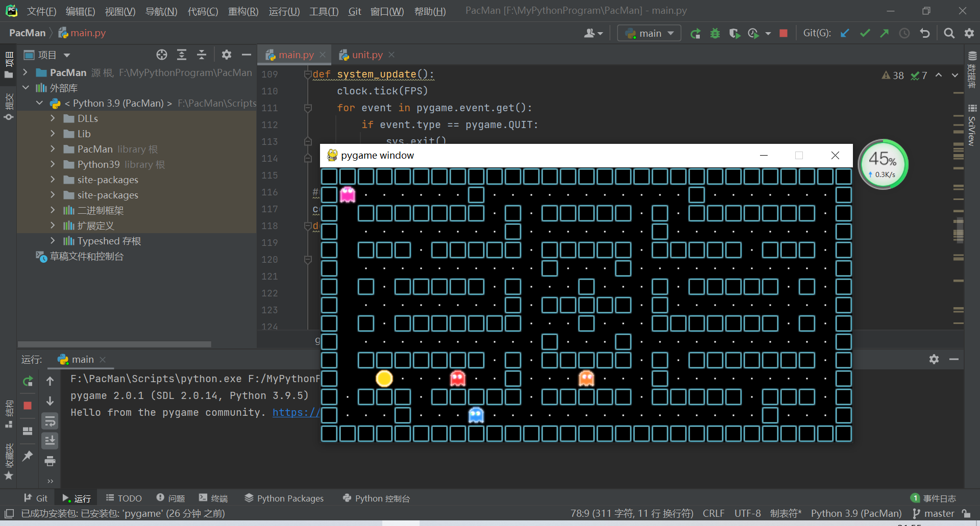Open project panel options gear
The image size is (980, 526).
[x=227, y=55]
